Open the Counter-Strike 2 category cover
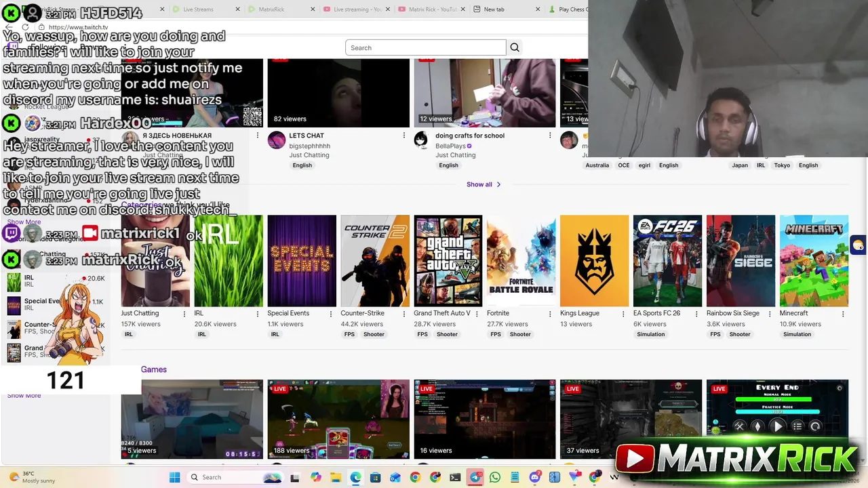 tap(375, 261)
